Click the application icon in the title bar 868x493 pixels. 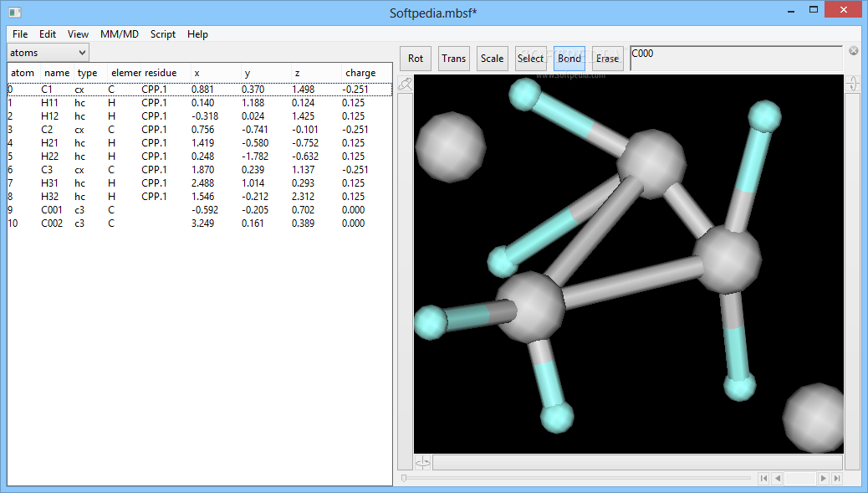tap(15, 12)
